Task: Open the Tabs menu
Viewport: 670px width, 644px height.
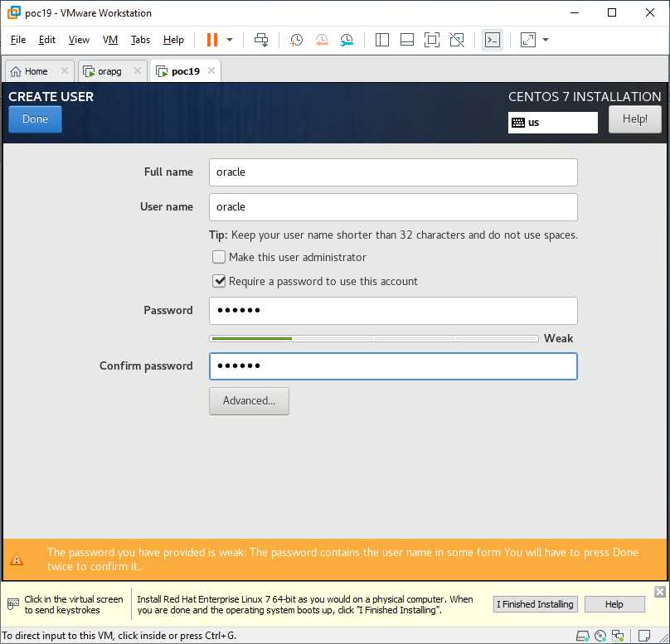Action: 140,40
